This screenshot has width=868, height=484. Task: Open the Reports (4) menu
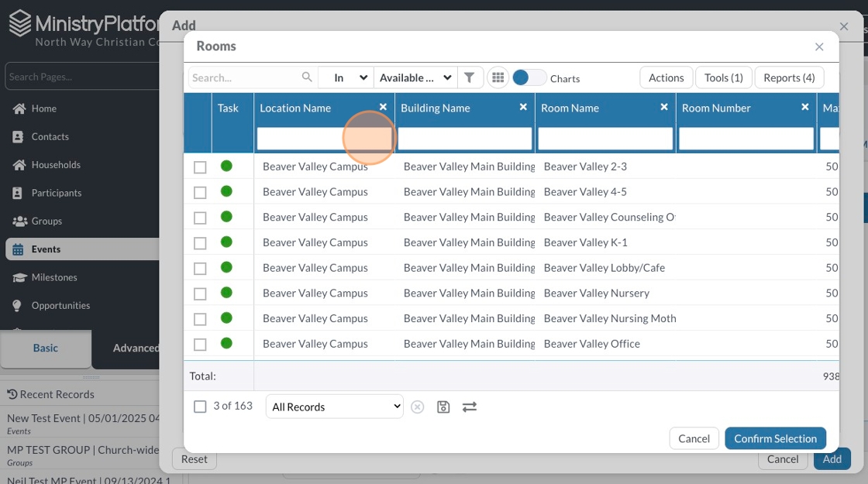click(789, 77)
